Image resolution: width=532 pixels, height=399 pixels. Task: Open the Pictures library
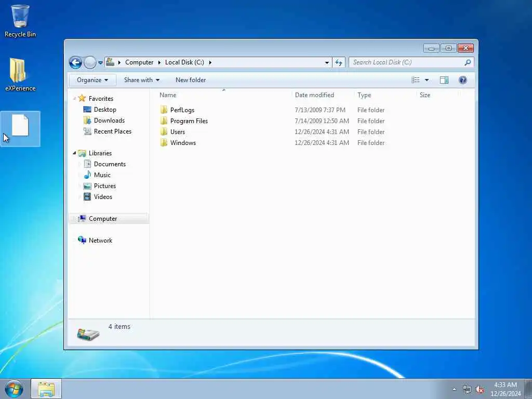pyautogui.click(x=104, y=185)
